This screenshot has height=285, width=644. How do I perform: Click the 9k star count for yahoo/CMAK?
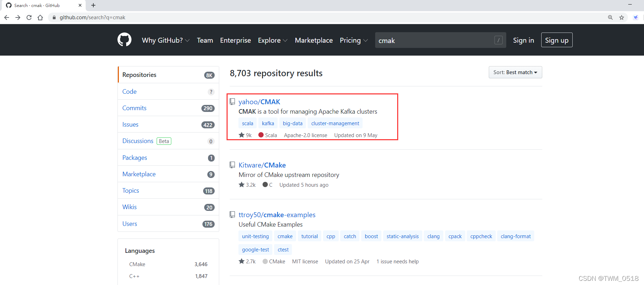[245, 135]
